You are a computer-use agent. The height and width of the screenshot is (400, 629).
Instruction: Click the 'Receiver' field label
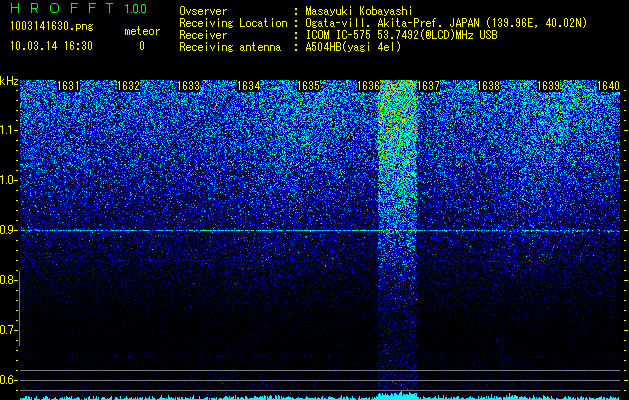click(203, 35)
